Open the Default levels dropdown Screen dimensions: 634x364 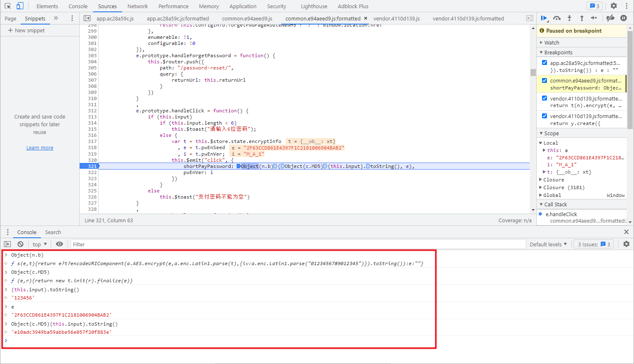pyautogui.click(x=548, y=244)
